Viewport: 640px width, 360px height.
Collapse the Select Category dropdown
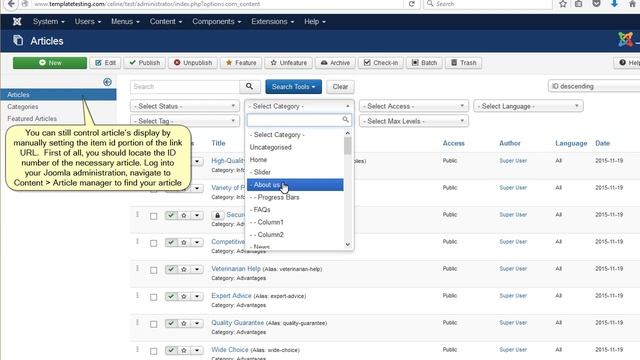tap(299, 106)
